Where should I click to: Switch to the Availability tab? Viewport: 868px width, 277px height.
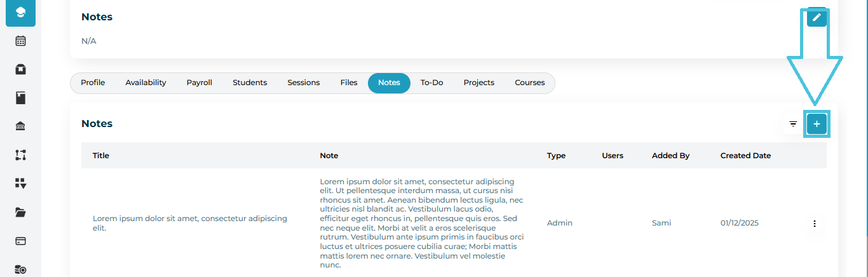(146, 83)
